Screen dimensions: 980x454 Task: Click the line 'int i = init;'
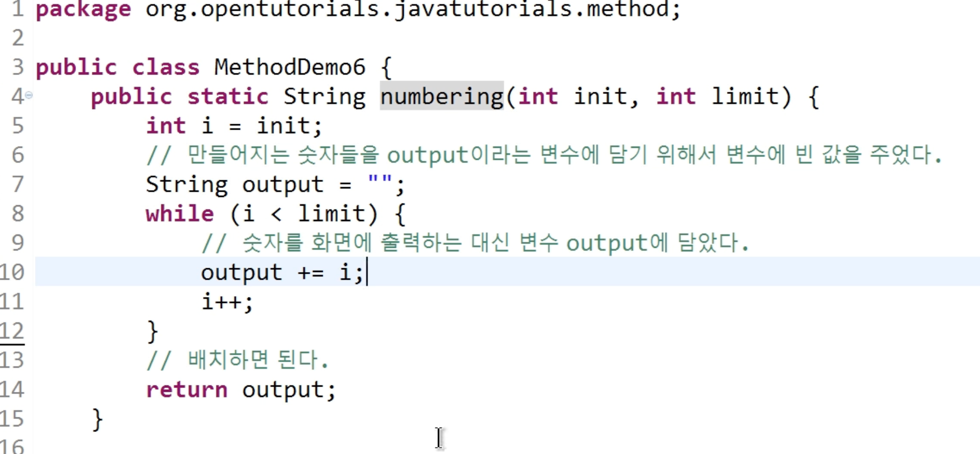pos(234,126)
